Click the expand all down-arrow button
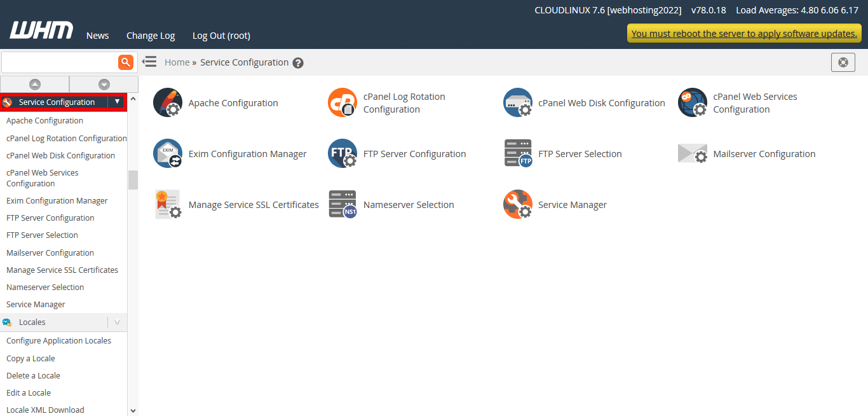Image resolution: width=868 pixels, height=416 pixels. tap(104, 85)
